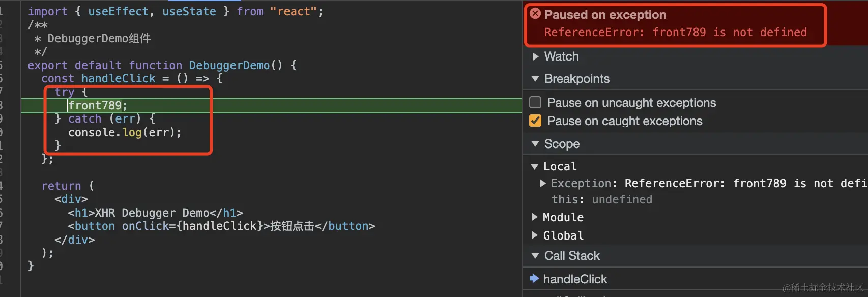The image size is (868, 297).
Task: Enable Pause on uncaught exceptions checkbox
Action: 535,103
